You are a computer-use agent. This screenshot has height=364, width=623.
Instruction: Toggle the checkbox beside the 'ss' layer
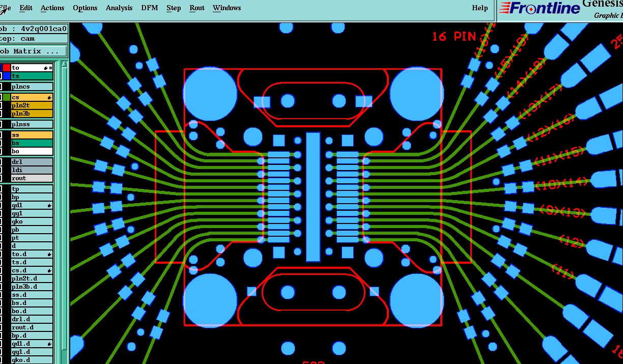click(1, 135)
